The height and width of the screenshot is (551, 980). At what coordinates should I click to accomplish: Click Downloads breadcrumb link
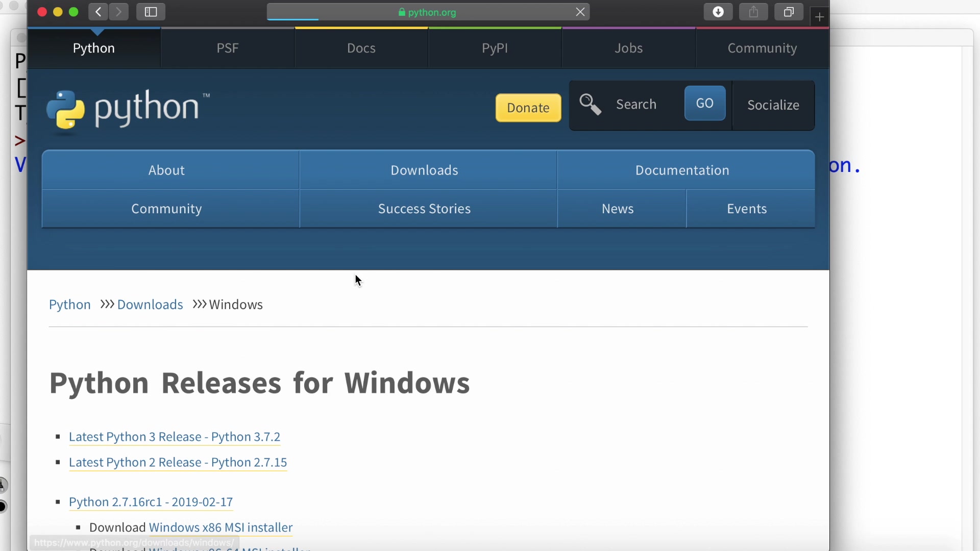(x=150, y=305)
